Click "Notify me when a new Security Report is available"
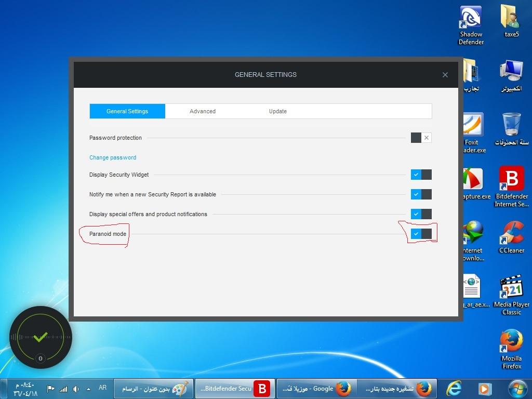Screen dimensions: 532x399 click(x=153, y=194)
